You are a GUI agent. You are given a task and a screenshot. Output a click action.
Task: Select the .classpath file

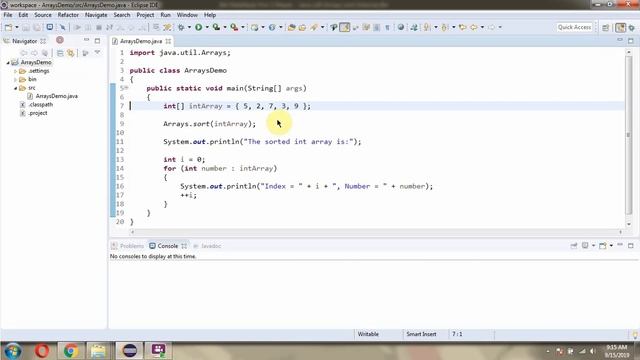40,105
